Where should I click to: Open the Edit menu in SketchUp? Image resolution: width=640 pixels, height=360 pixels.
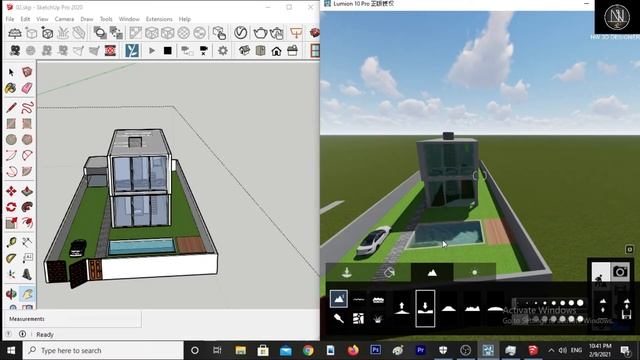25,19
